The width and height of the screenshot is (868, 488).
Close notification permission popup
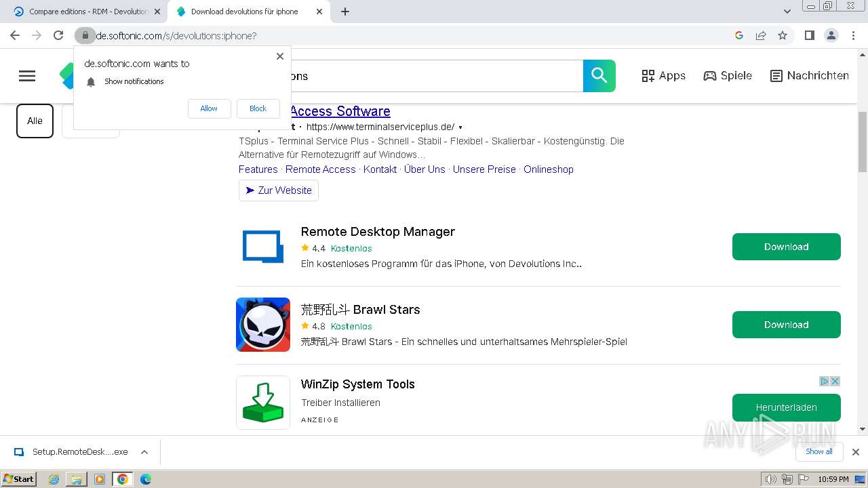point(280,56)
